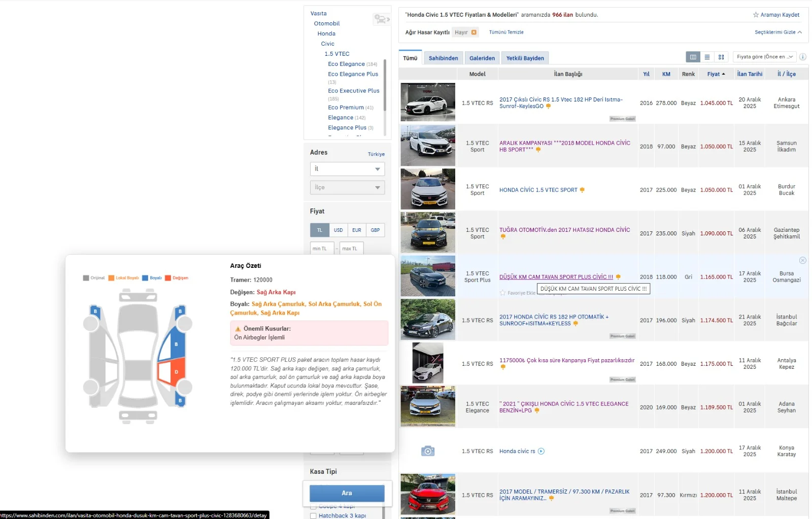Open the 'Eco Executive Plus' category

(x=354, y=91)
